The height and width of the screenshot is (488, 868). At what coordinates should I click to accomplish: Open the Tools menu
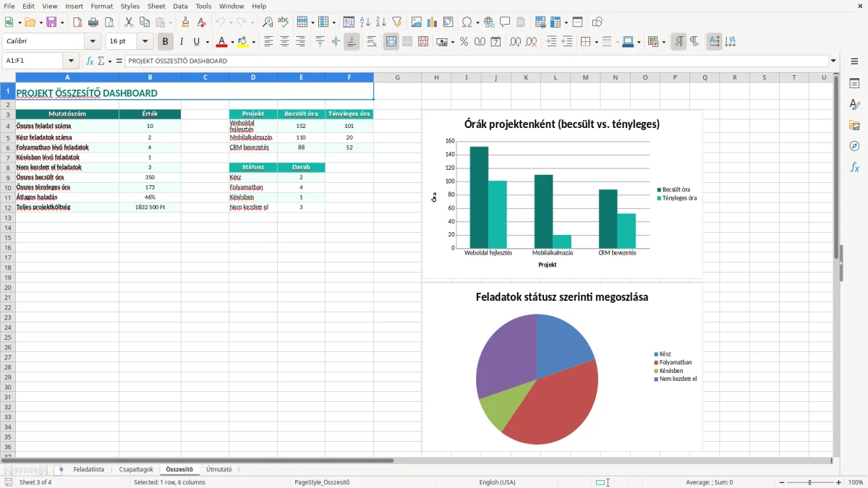(203, 6)
